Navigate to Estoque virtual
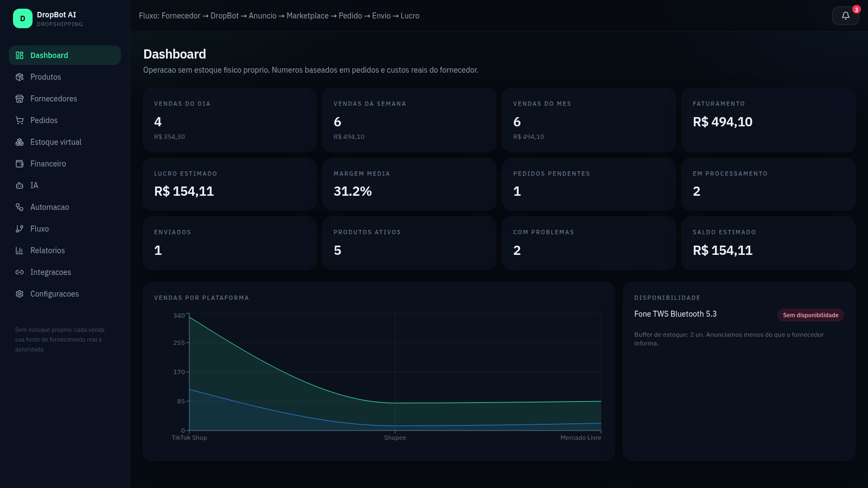 pos(65,142)
